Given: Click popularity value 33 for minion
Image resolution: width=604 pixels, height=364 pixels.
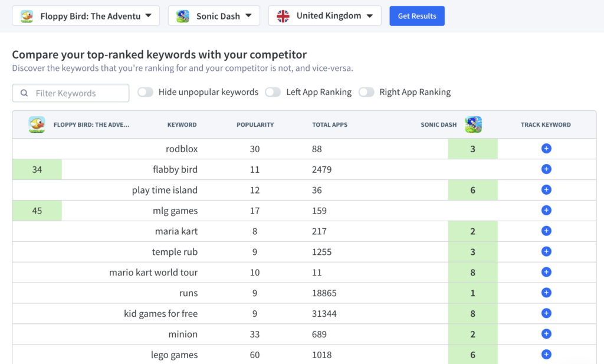Looking at the screenshot, I should pyautogui.click(x=255, y=335).
